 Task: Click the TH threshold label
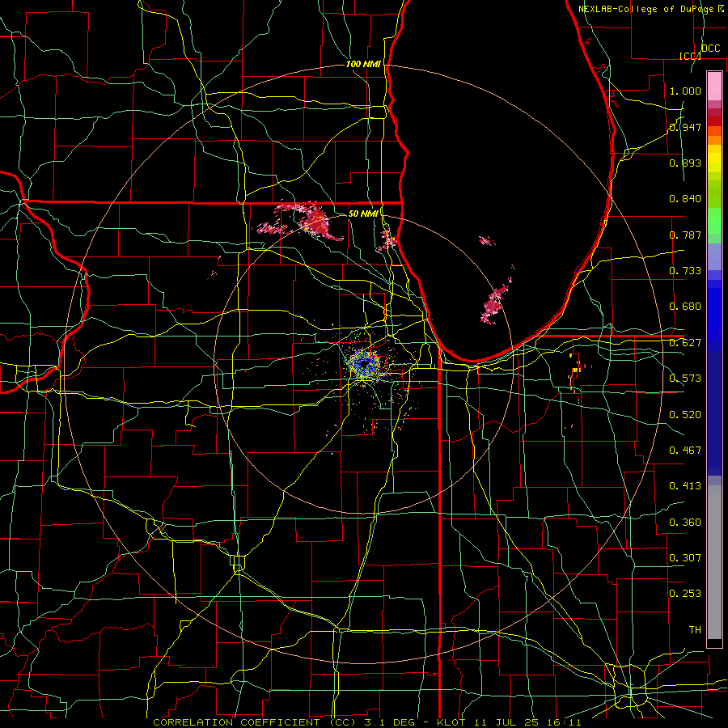(695, 630)
